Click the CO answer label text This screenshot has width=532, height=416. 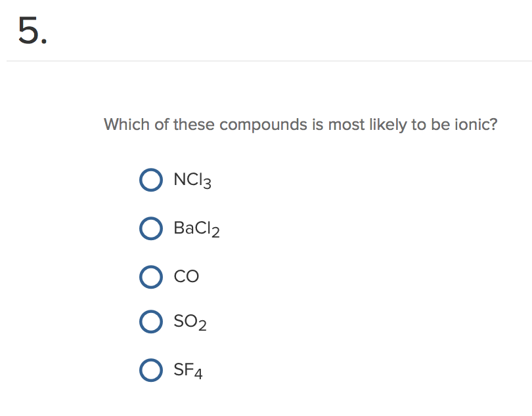click(x=186, y=276)
